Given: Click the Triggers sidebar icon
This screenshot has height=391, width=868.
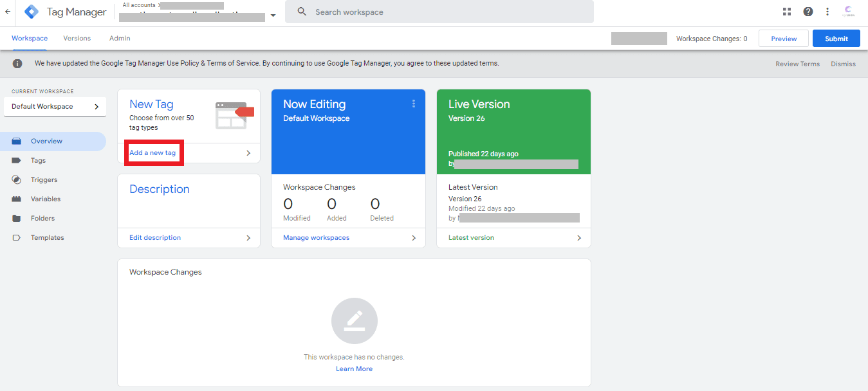Looking at the screenshot, I should [x=17, y=179].
